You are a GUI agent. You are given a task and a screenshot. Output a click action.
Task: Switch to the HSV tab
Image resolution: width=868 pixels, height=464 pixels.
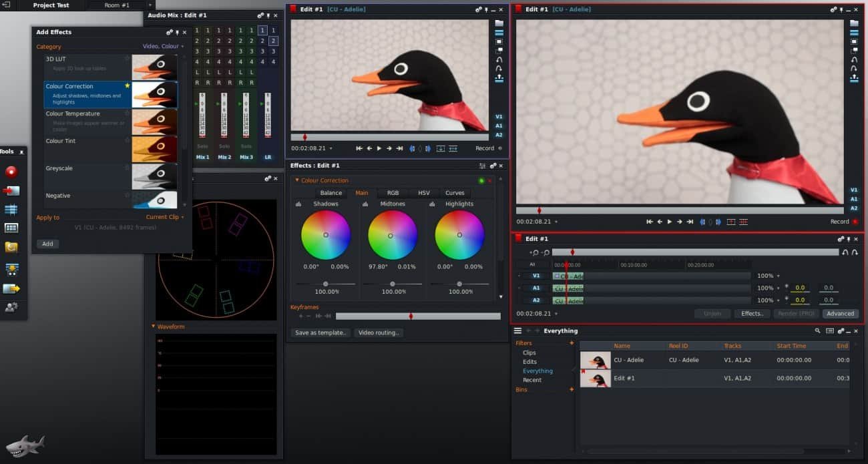point(424,193)
